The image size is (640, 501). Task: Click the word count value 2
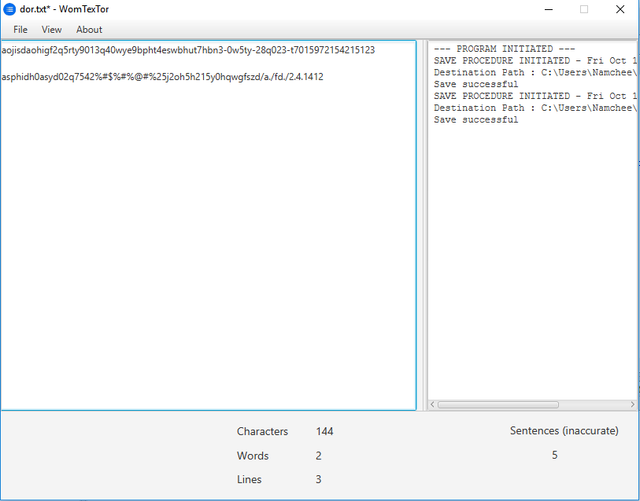[x=318, y=456]
